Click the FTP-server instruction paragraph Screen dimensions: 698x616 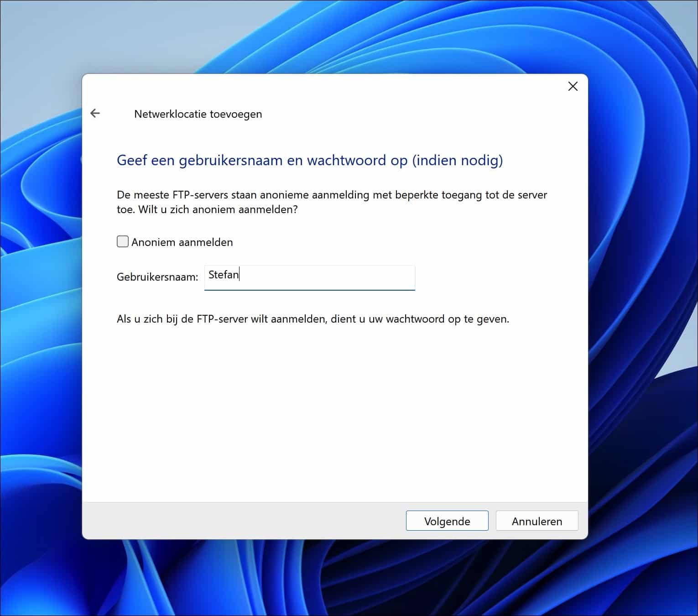tap(332, 202)
